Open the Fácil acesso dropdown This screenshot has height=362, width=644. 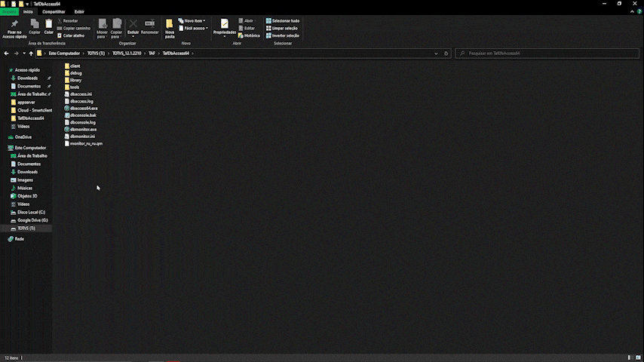click(194, 28)
